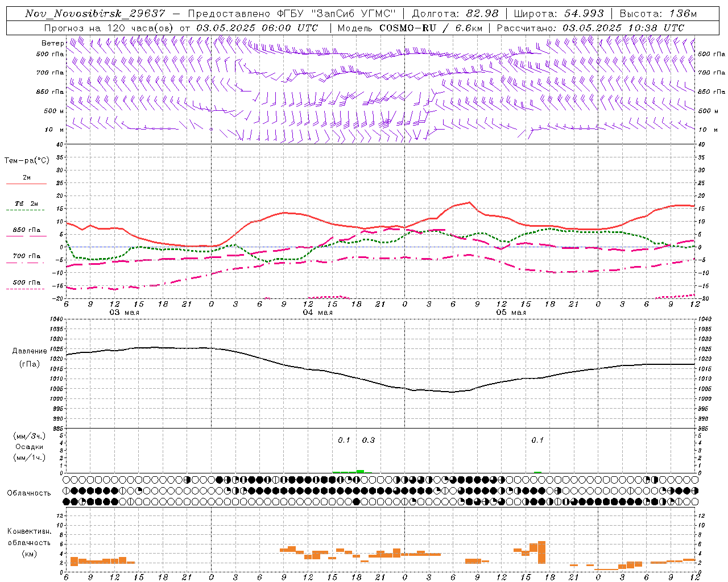The height and width of the screenshot is (582, 728).
Task: Click the latitude value Широта: 54.993
Action: 559,14
